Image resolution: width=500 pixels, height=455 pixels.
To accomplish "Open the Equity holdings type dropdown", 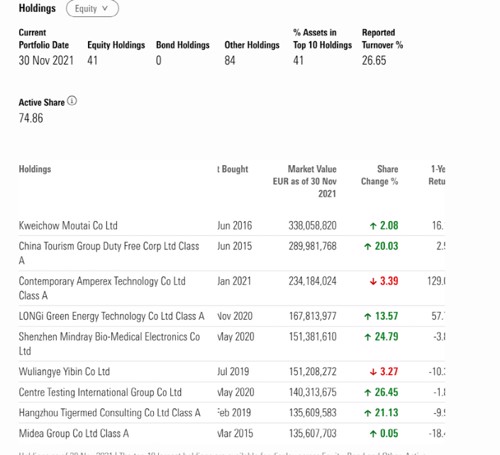I will pyautogui.click(x=92, y=9).
